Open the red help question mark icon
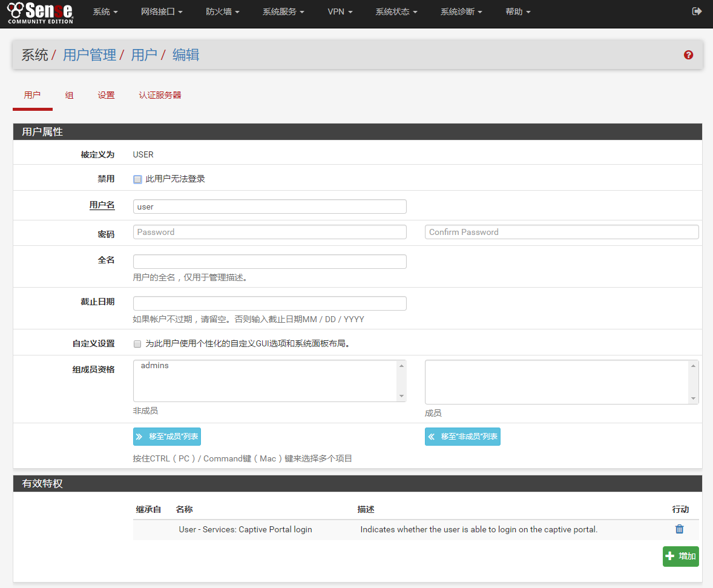The height and width of the screenshot is (588, 713). tap(688, 55)
